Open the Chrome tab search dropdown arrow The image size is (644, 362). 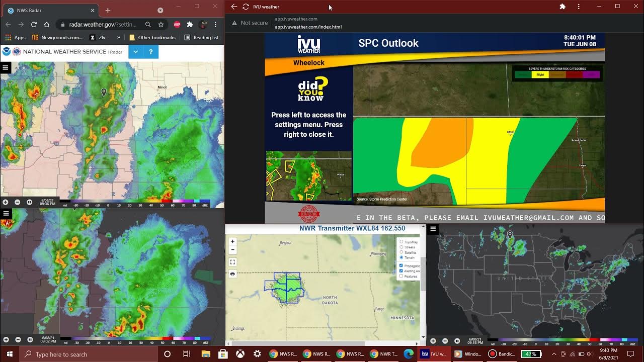point(160,10)
